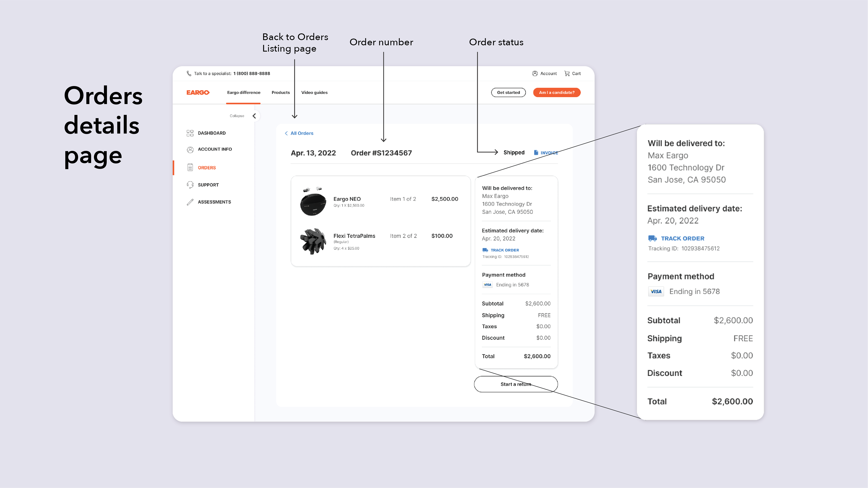Click the Invoice document icon
This screenshot has width=868, height=488.
536,152
